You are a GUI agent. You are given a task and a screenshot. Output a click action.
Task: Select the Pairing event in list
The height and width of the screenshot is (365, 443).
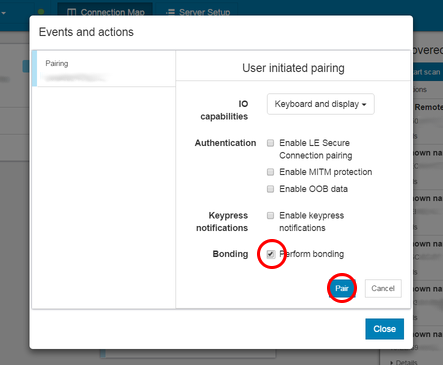(104, 69)
